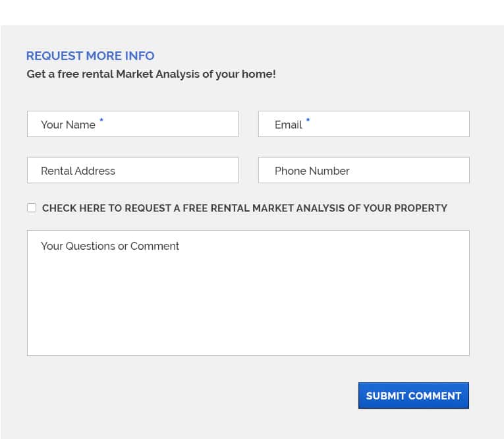Image resolution: width=504 pixels, height=439 pixels.
Task: Click the required asterisk beside Email
Action: point(308,120)
